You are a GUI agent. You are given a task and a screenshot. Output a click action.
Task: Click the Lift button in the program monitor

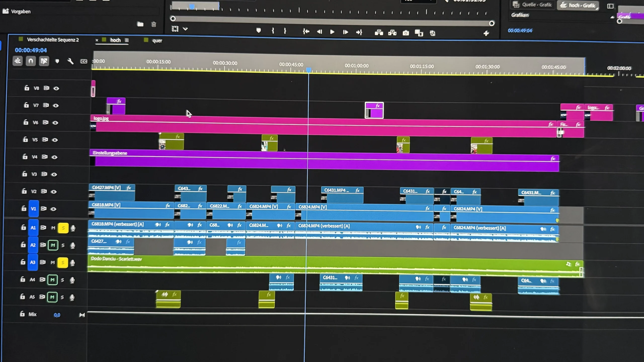tap(379, 32)
